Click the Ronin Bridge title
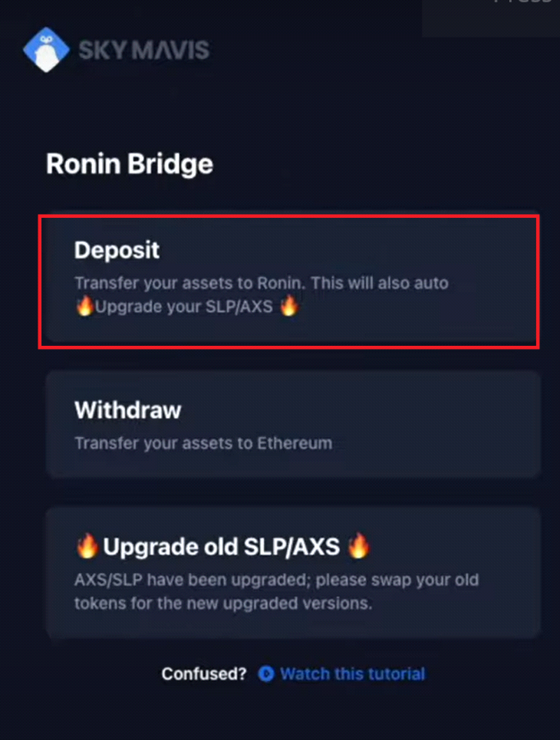This screenshot has height=740, width=560. (130, 164)
